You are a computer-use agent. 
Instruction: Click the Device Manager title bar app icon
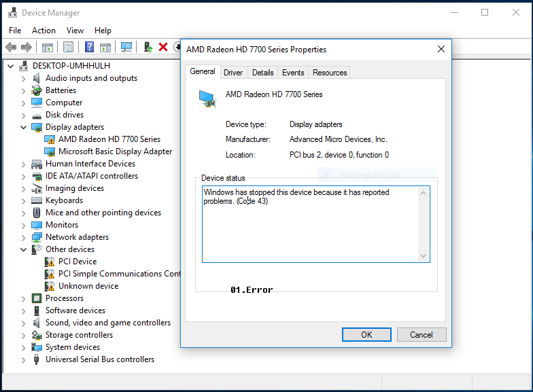(12, 12)
